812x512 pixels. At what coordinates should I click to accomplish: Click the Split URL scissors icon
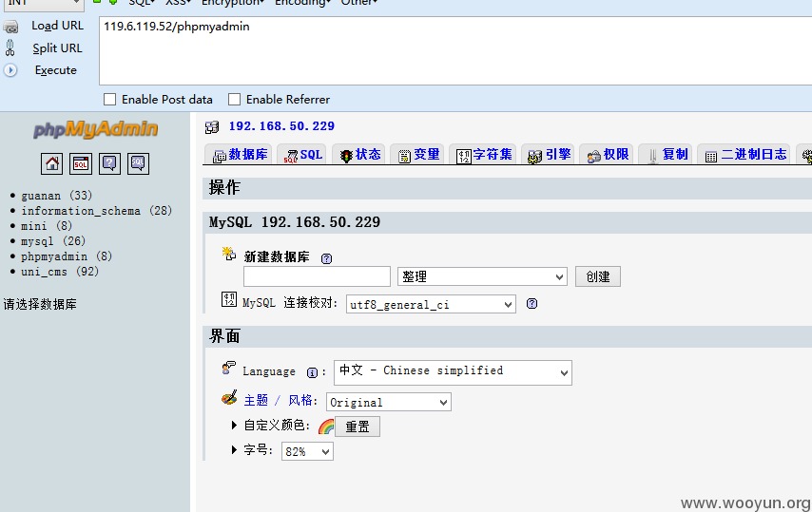10,48
